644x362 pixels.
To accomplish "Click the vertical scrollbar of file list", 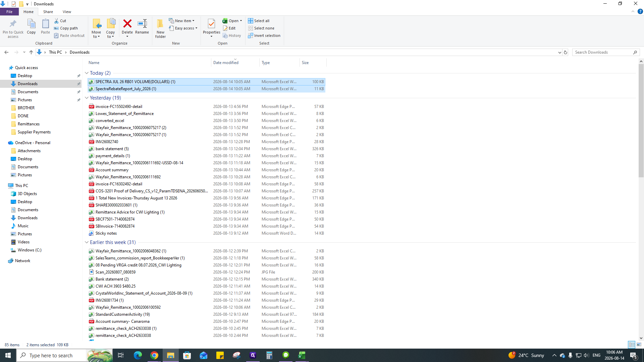I will point(641,121).
